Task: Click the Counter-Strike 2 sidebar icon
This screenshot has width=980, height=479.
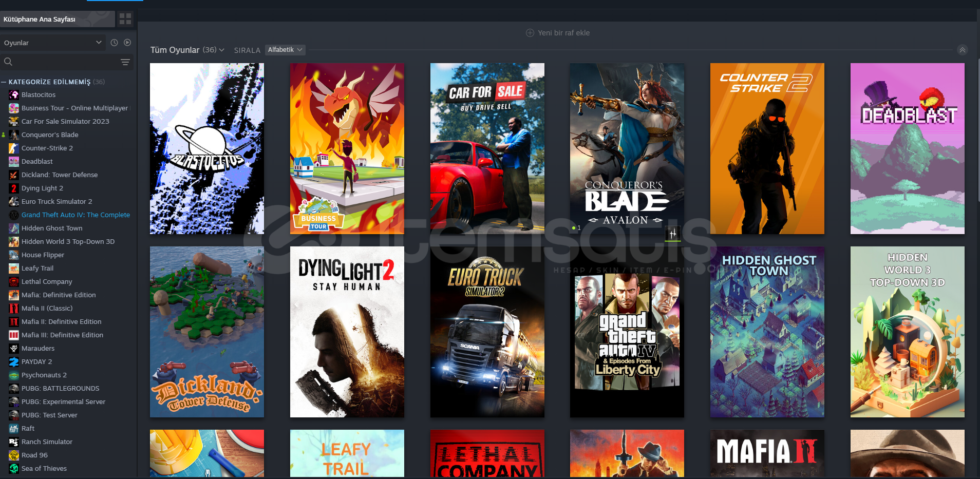Action: pyautogui.click(x=14, y=148)
